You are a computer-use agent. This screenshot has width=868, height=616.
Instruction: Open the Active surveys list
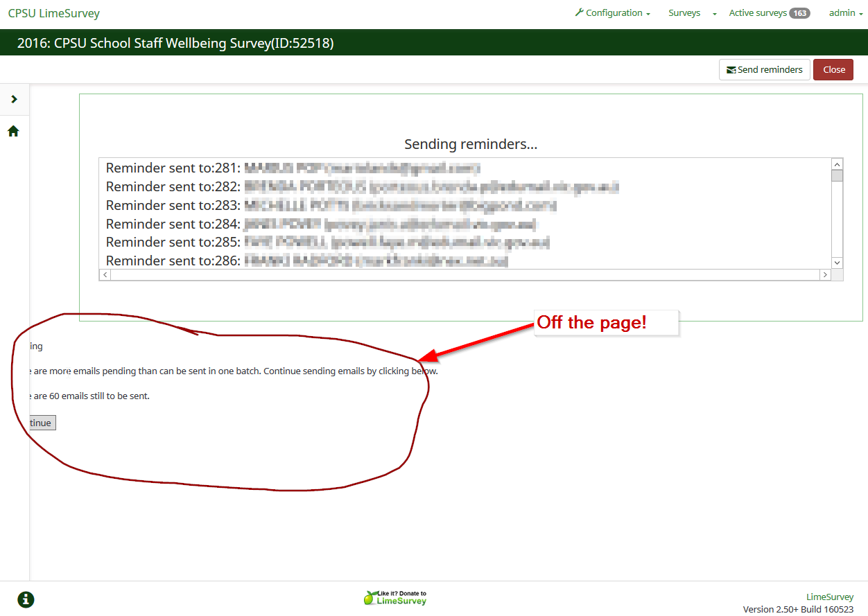[758, 13]
